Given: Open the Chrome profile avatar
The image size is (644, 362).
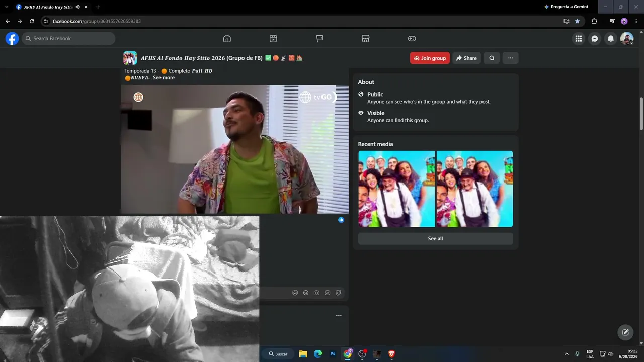Looking at the screenshot, I should point(624,21).
